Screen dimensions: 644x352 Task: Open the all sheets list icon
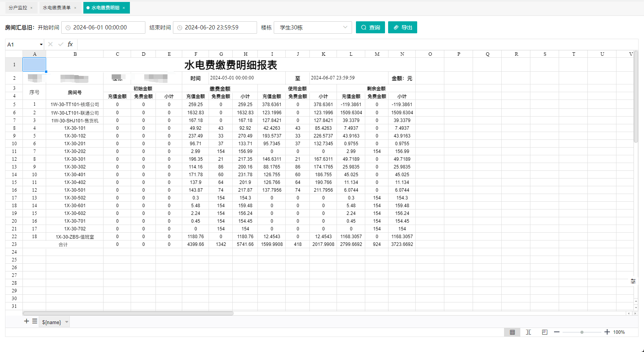35,321
